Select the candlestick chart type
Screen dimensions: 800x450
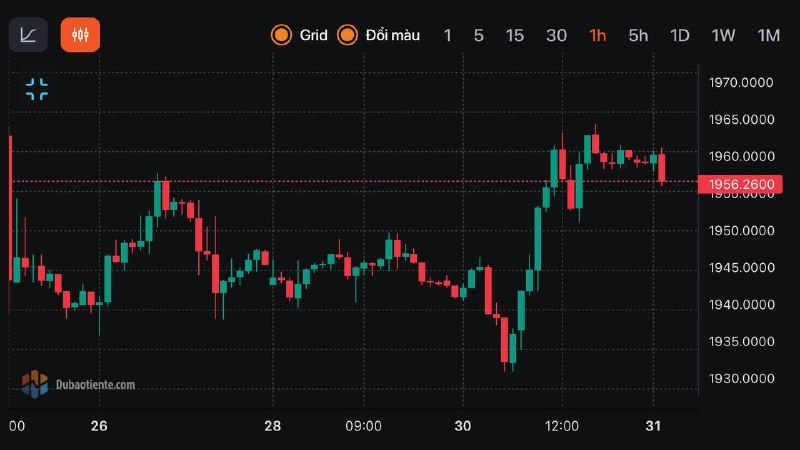(80, 35)
